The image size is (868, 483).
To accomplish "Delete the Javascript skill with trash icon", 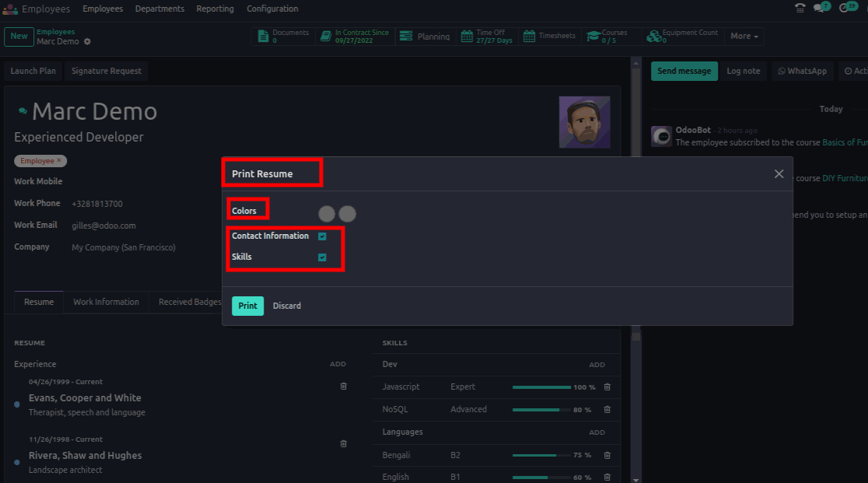I will click(x=607, y=387).
